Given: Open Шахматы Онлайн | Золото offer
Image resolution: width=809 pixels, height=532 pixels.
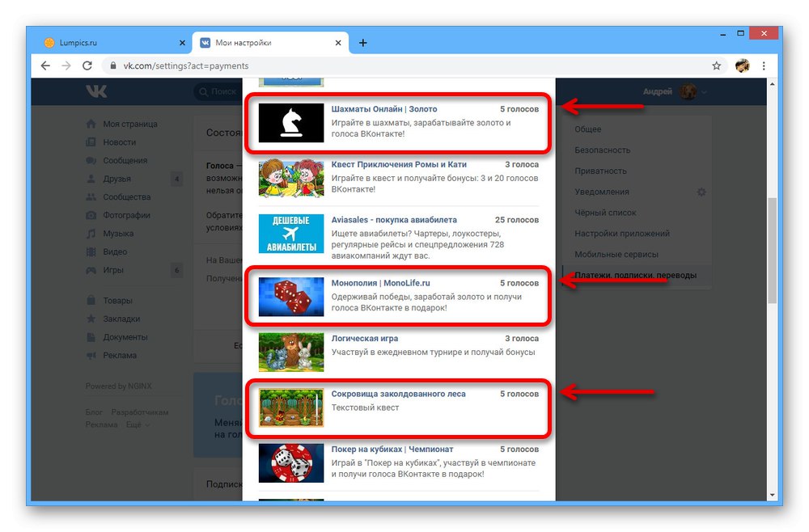Looking at the screenshot, I should coord(383,109).
